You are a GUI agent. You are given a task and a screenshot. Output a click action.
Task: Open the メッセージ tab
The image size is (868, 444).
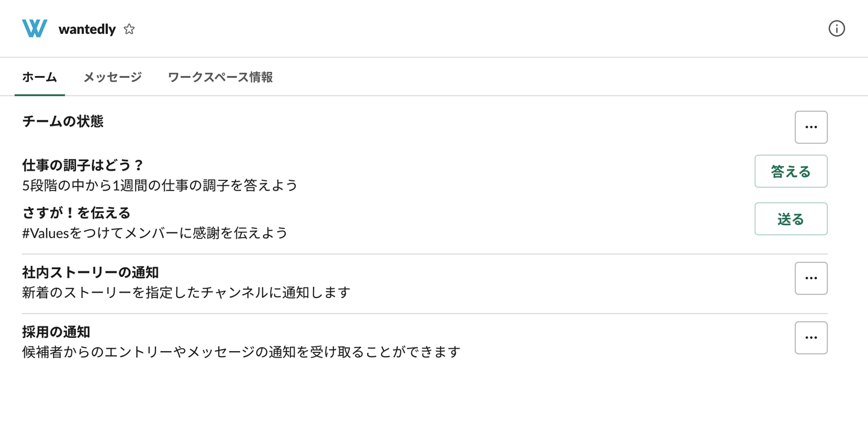click(x=113, y=77)
